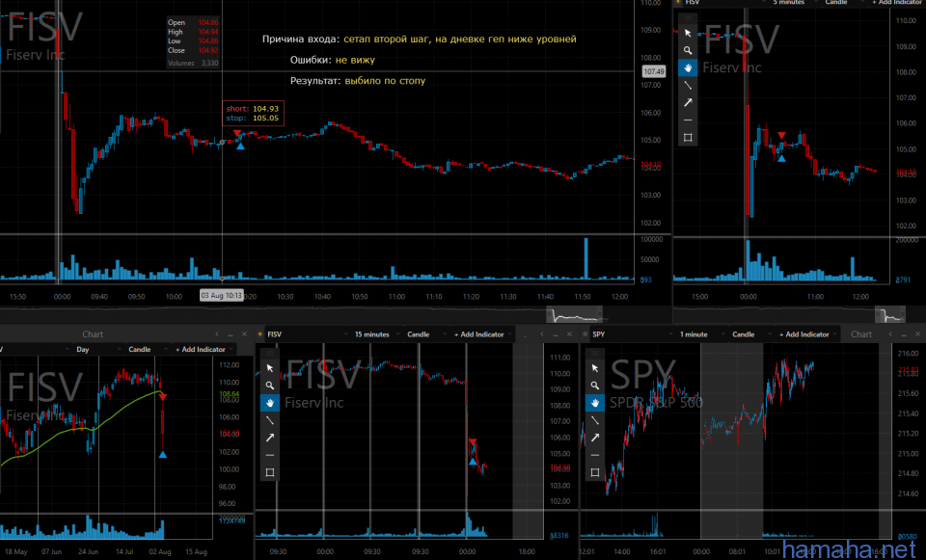
Task: Click the back arrow in SPY chart title bar
Action: [x=890, y=334]
